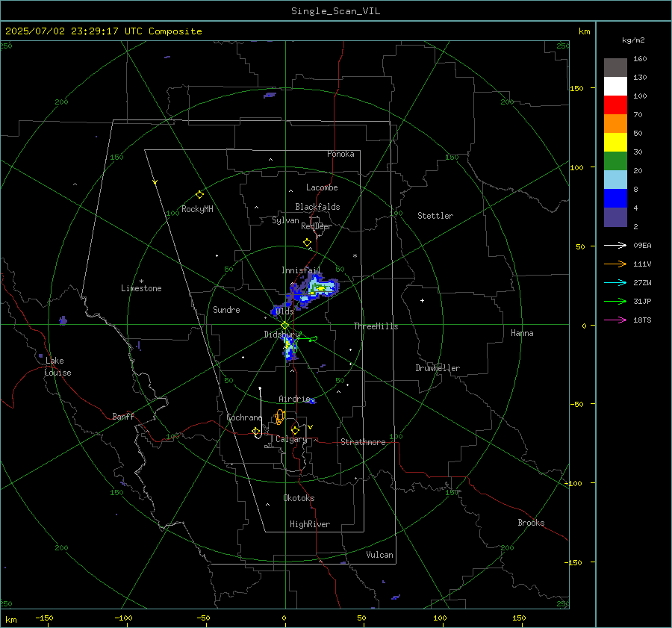Click the ThreeHills label
This screenshot has width=672, height=628.
pyautogui.click(x=376, y=326)
